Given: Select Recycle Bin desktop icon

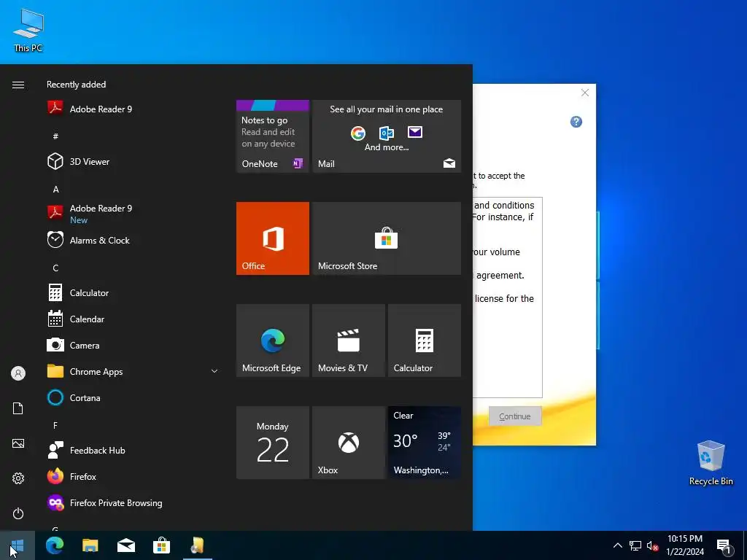Looking at the screenshot, I should [x=711, y=463].
